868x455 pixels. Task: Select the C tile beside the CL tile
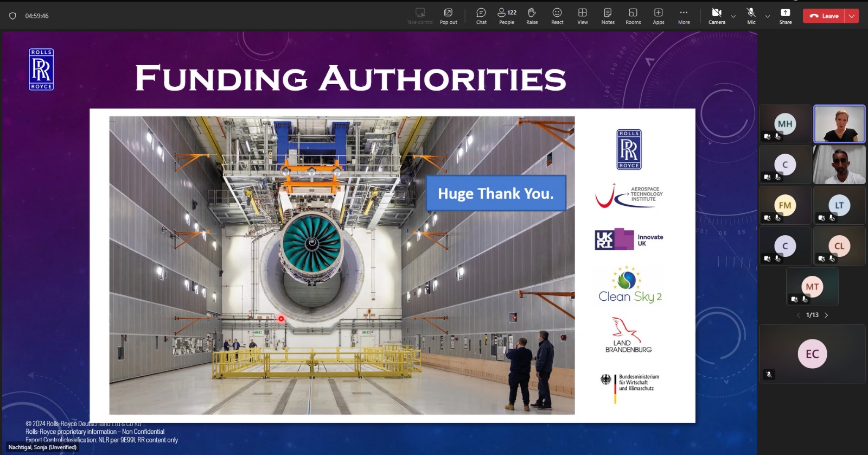[x=785, y=246]
